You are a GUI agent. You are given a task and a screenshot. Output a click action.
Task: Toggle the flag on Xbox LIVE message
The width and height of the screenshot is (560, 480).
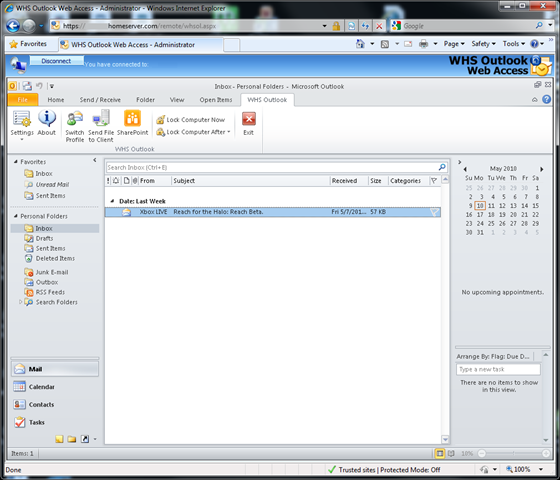434,212
